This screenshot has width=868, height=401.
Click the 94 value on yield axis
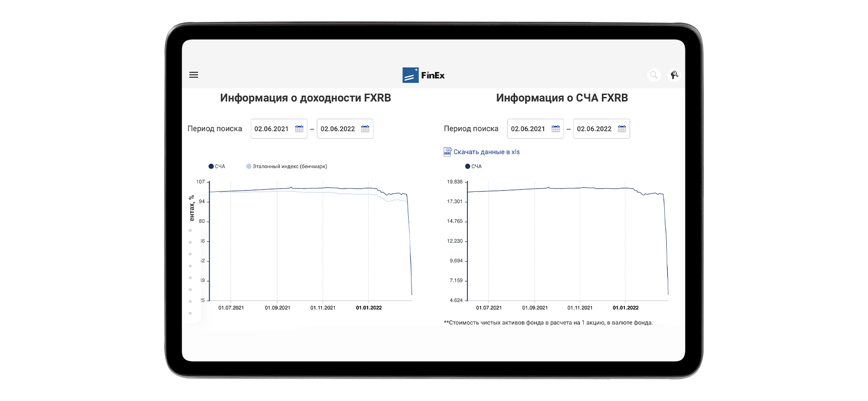(x=202, y=201)
